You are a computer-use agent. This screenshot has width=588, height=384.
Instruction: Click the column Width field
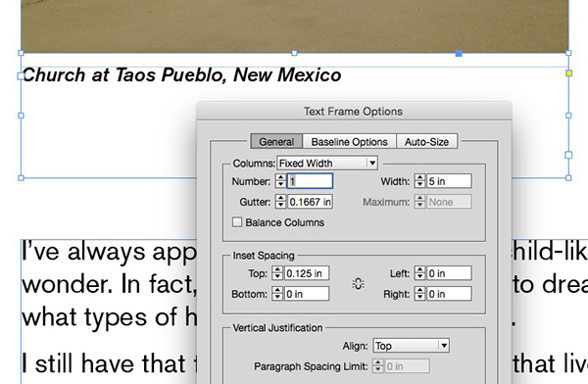[x=449, y=181]
